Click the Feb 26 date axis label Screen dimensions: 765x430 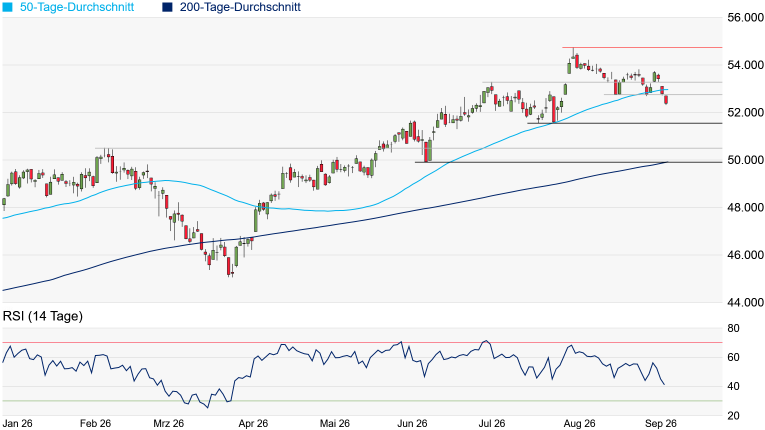point(95,423)
